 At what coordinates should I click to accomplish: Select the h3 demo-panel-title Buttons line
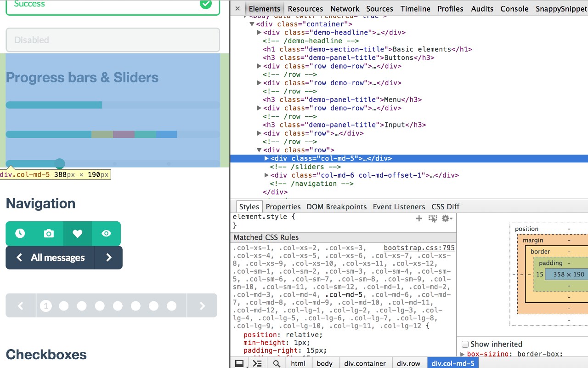(x=348, y=57)
